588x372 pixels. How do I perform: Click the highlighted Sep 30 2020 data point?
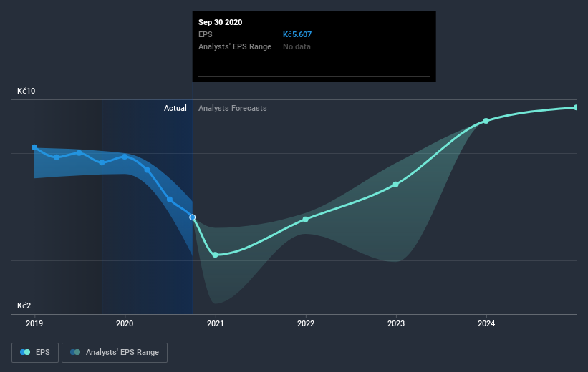point(192,217)
